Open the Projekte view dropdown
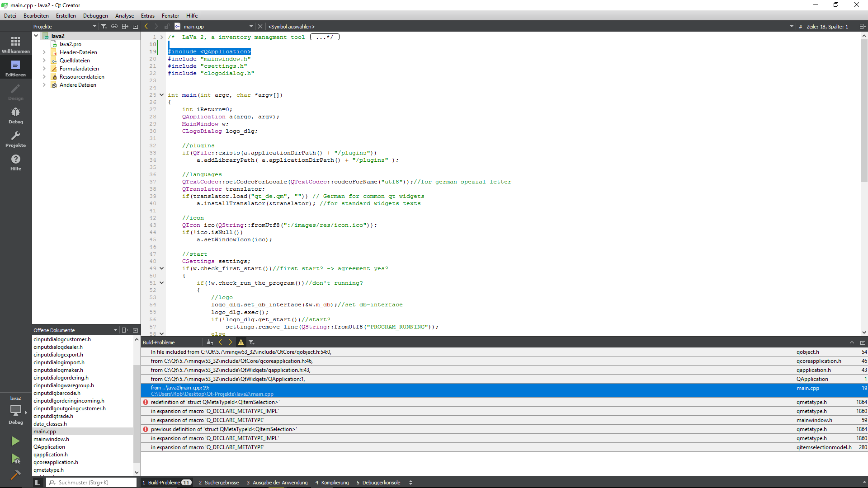The width and height of the screenshot is (868, 488). point(94,27)
